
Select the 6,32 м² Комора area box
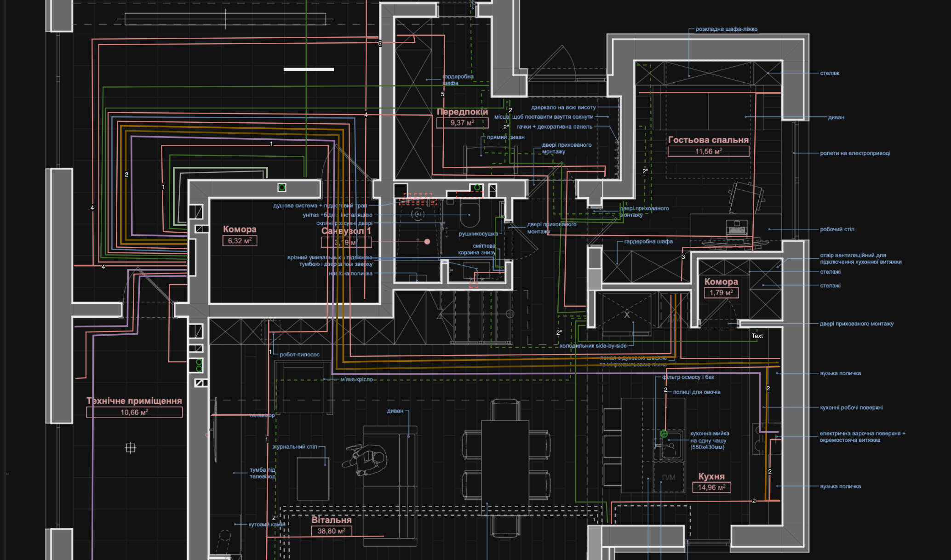[240, 240]
